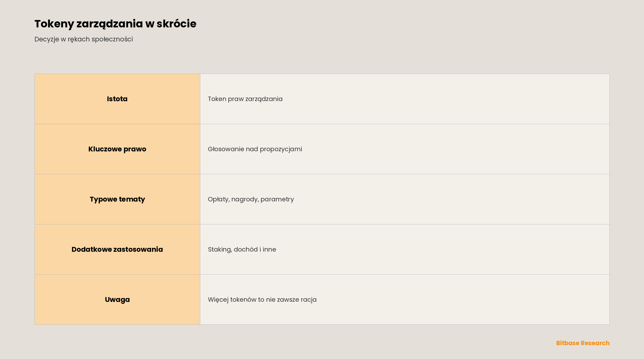
Task: Click the word 'Research' in the footer
Action: 595,343
